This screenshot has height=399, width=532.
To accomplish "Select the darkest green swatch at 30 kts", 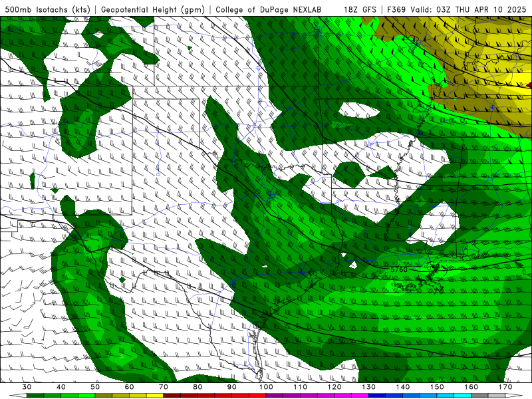I will click(x=35, y=396).
